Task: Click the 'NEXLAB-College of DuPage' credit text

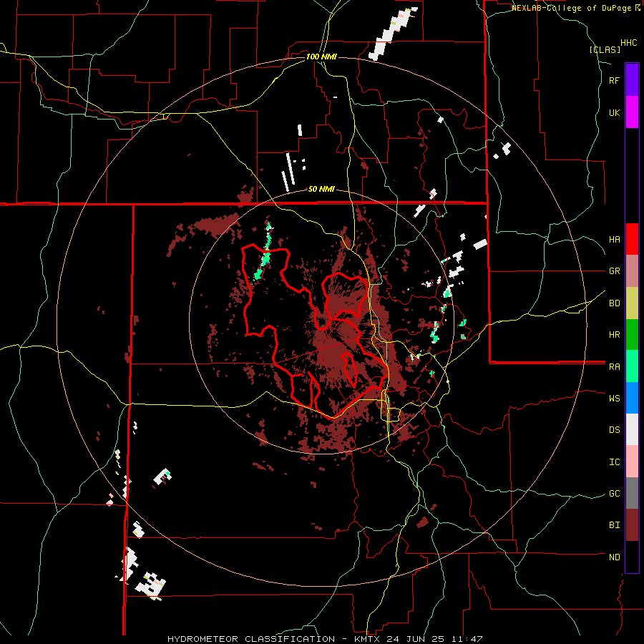Action: click(572, 8)
